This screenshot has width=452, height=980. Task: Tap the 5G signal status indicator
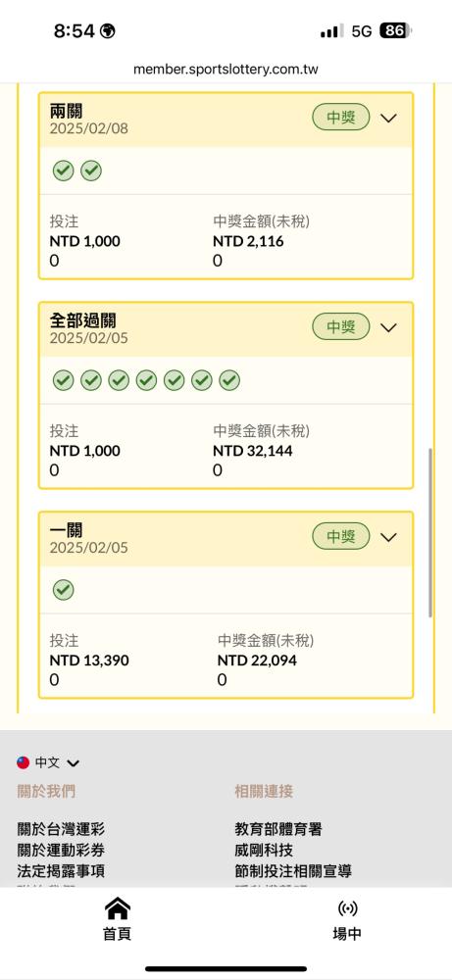point(362,31)
